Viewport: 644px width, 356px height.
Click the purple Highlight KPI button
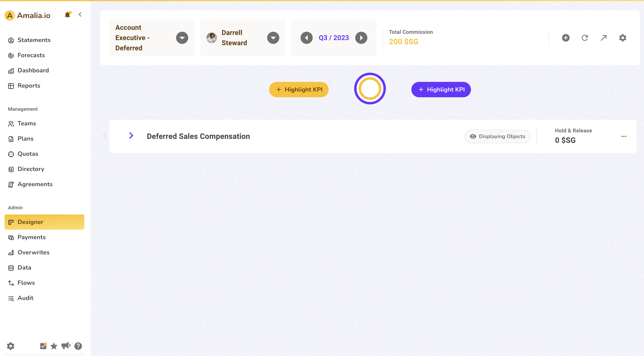[441, 90]
